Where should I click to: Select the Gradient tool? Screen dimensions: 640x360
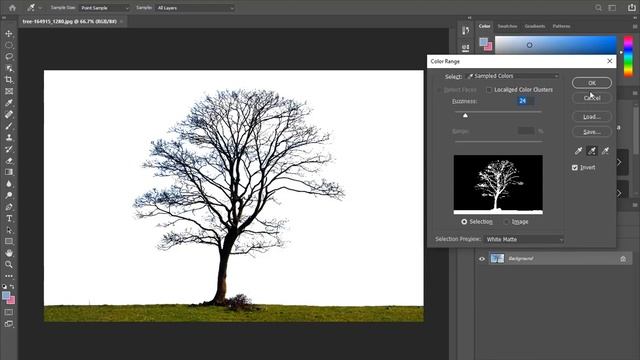coord(9,172)
